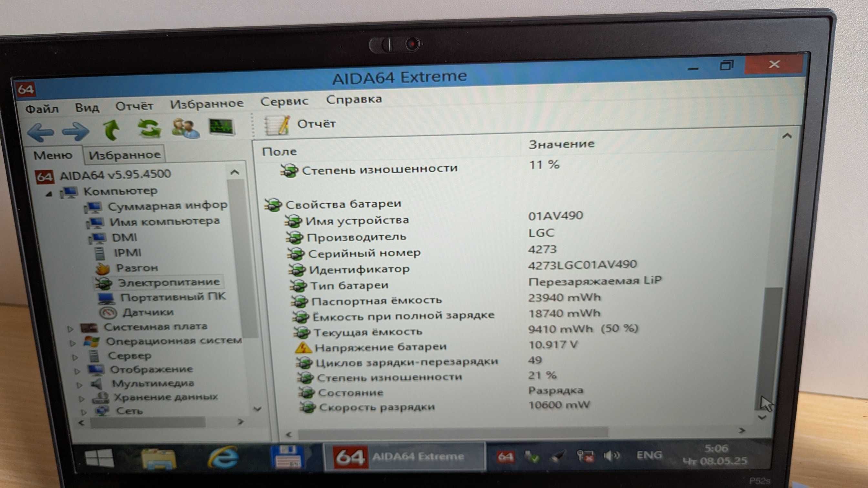Click the Разгон flame icon
The height and width of the screenshot is (488, 868).
[103, 269]
